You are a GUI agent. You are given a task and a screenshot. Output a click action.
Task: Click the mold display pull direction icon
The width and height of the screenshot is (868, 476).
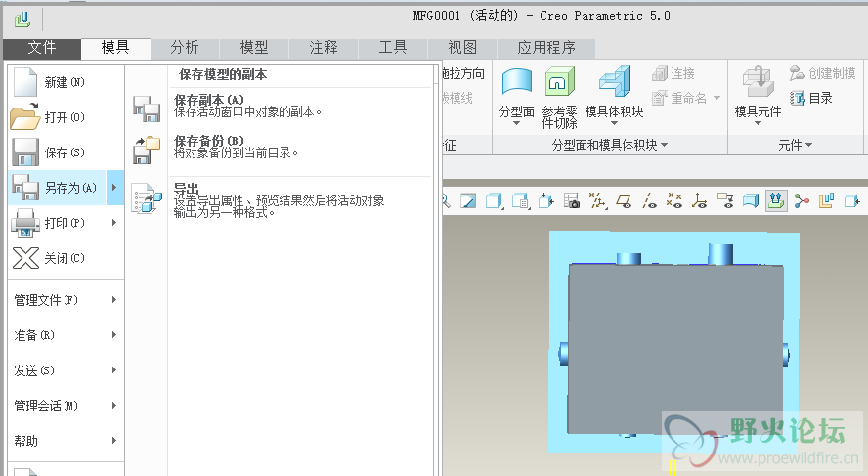776,200
